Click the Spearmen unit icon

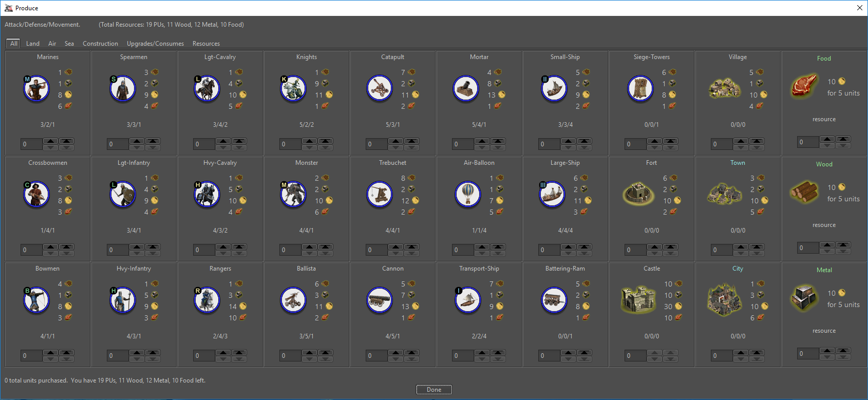click(x=122, y=88)
